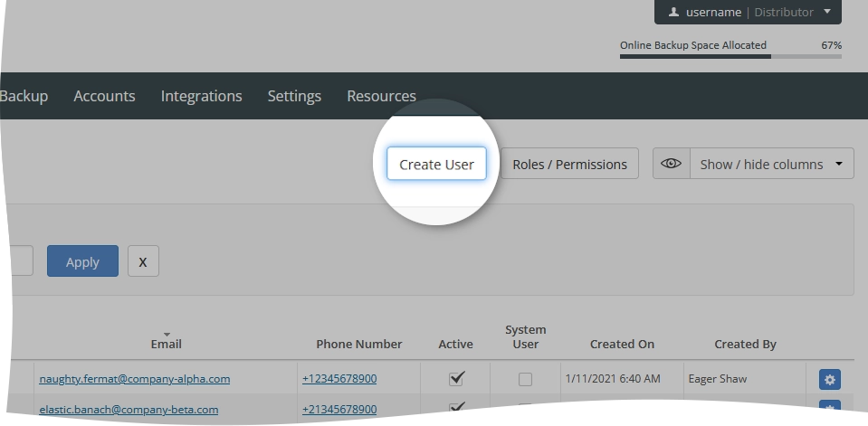
Task: Select the Eager Shaw cell
Action: click(x=718, y=379)
